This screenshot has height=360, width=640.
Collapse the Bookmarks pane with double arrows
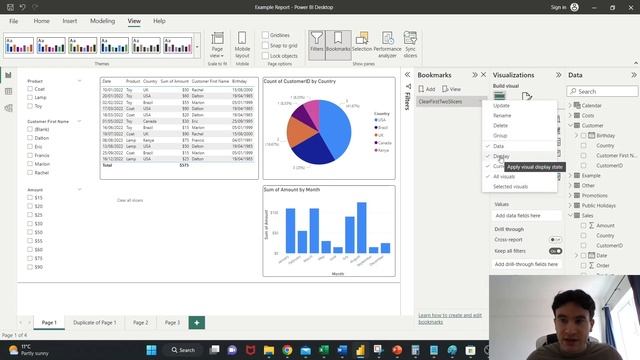(475, 75)
